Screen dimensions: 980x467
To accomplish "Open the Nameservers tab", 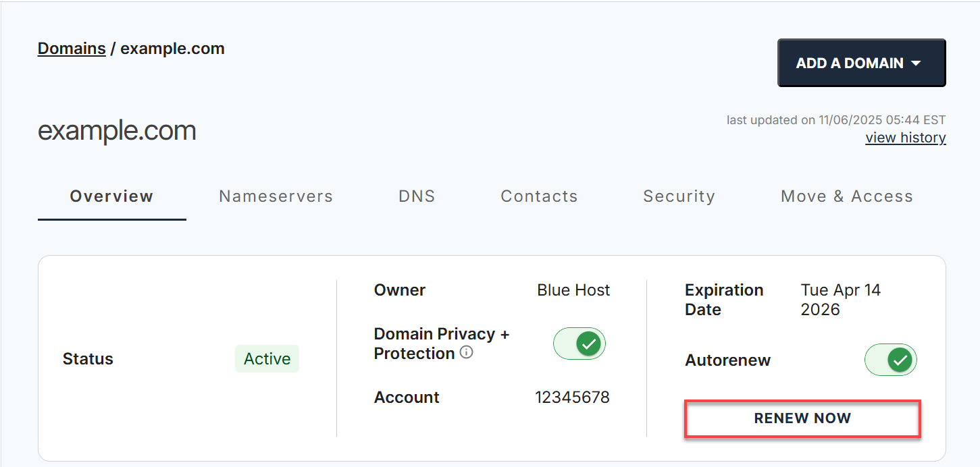I will 276,196.
